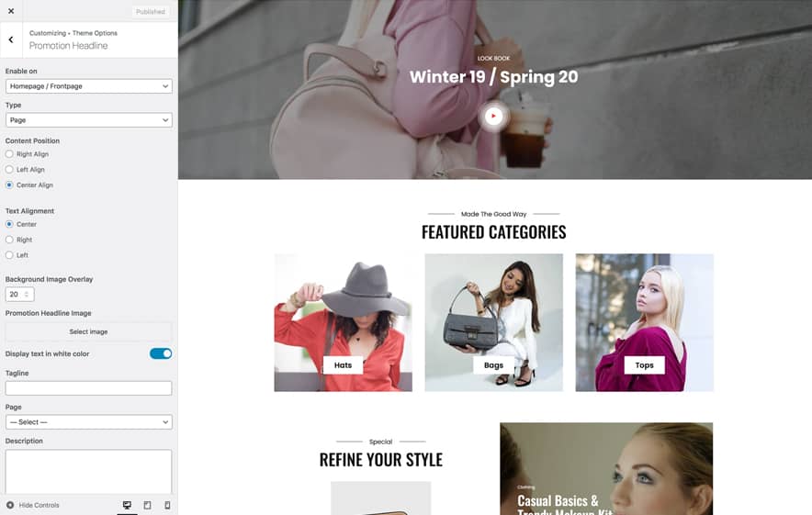The image size is (812, 515).
Task: Click the Customizing Theme Options breadcrumb text
Action: click(x=73, y=33)
